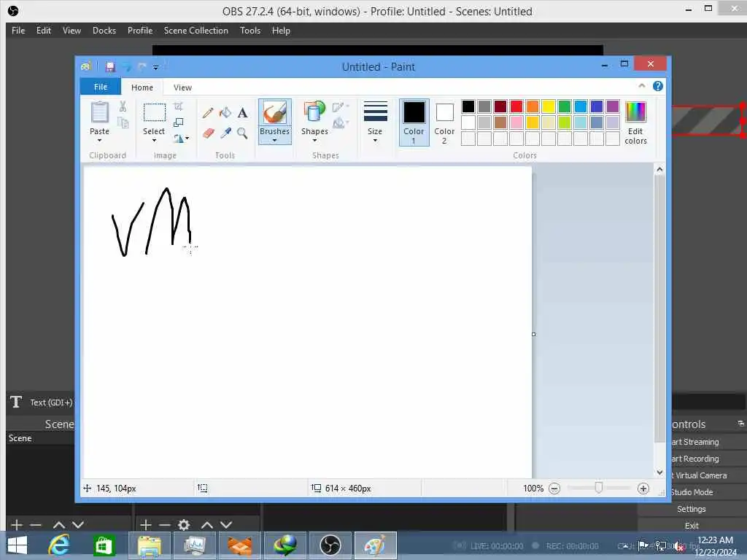Select Color 1 foreground box
The width and height of the screenshot is (747, 560).
pos(414,122)
